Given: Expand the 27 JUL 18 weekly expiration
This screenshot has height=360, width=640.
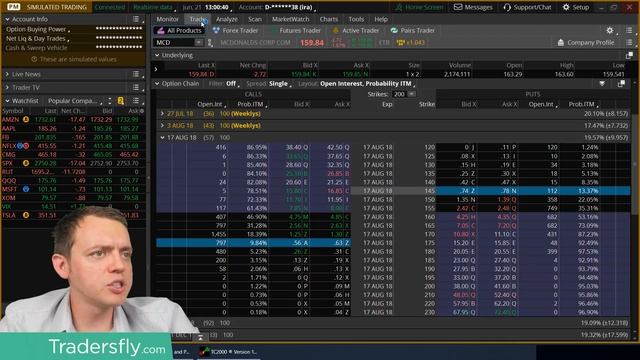Looking at the screenshot, I should point(162,114).
